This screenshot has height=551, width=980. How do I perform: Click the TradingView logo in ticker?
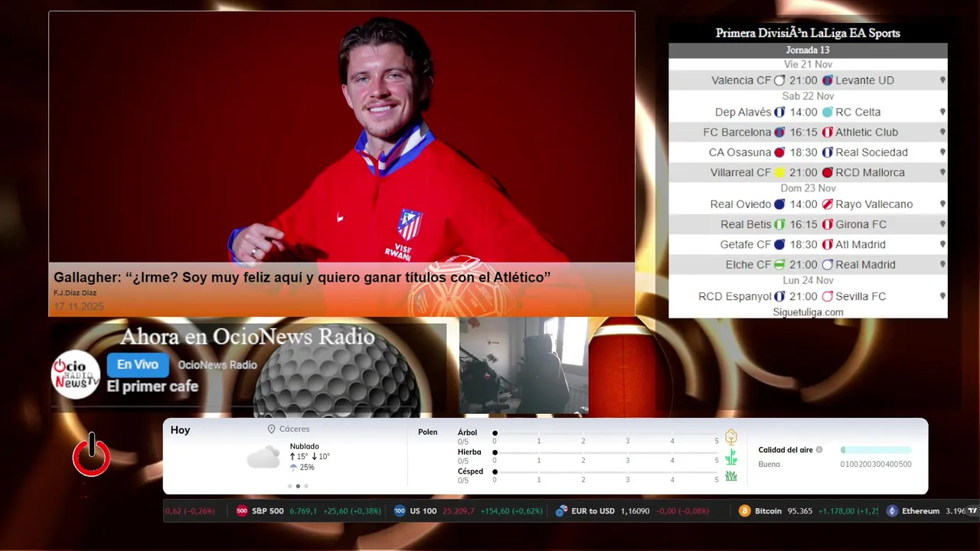[x=972, y=510]
